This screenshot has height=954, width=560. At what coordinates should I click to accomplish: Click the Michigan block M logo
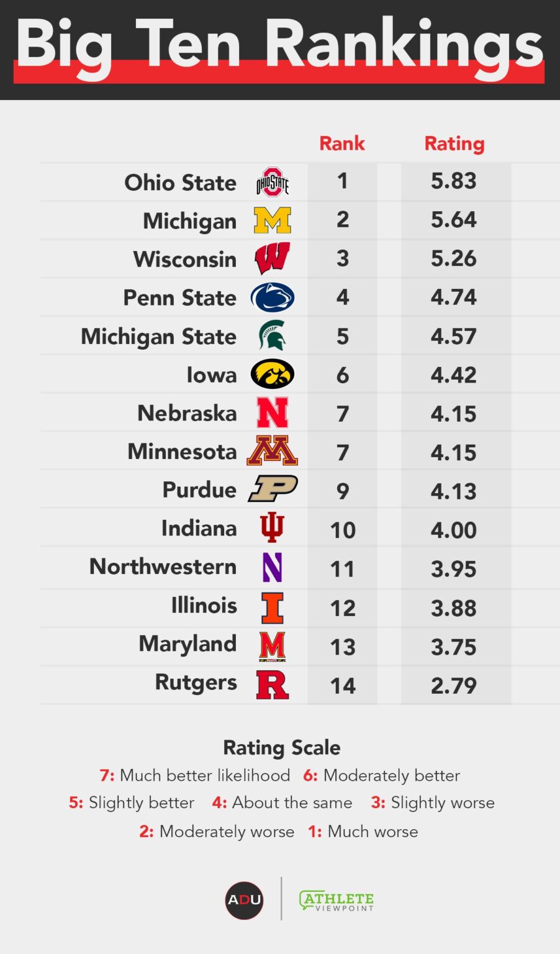[273, 220]
